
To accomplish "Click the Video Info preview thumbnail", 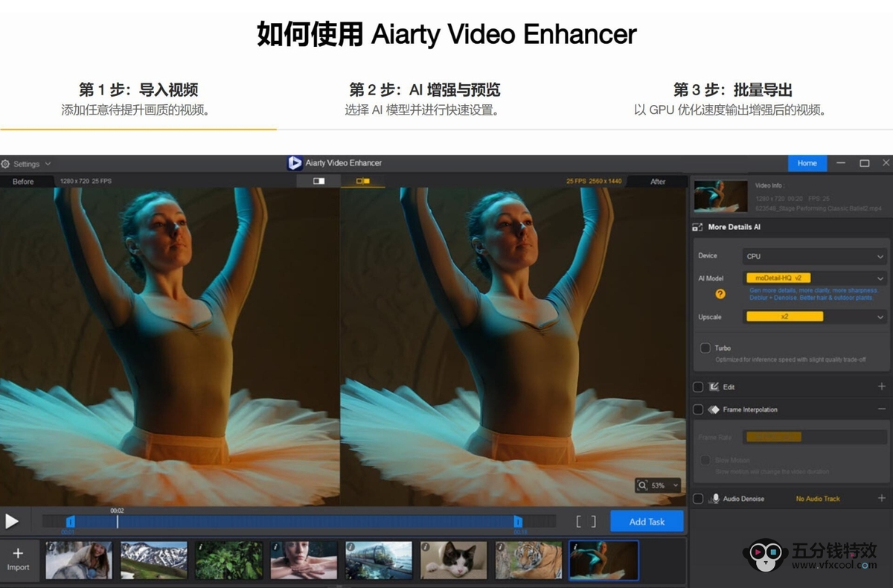I will 720,196.
